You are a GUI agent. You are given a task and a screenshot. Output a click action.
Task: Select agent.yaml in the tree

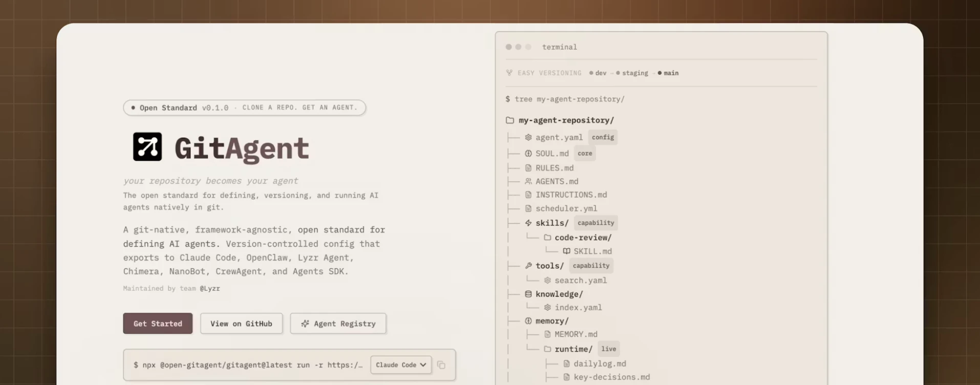point(559,137)
